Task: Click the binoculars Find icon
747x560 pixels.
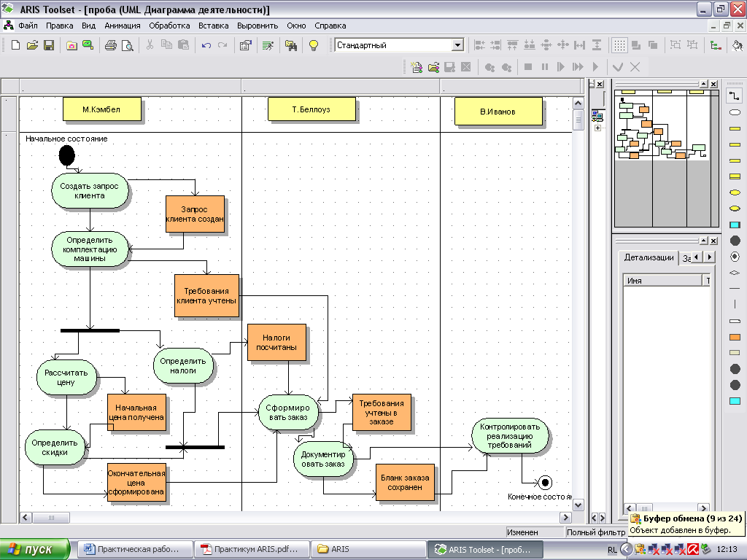Action: tap(290, 45)
